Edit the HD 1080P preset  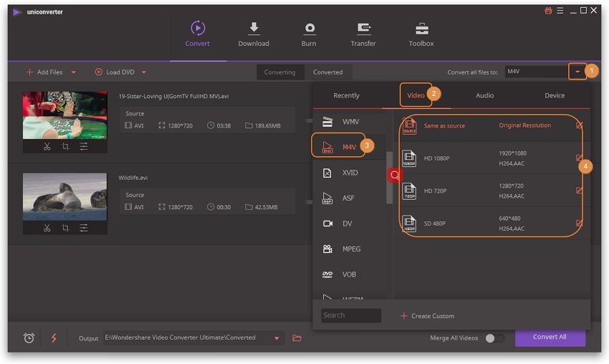[579, 158]
